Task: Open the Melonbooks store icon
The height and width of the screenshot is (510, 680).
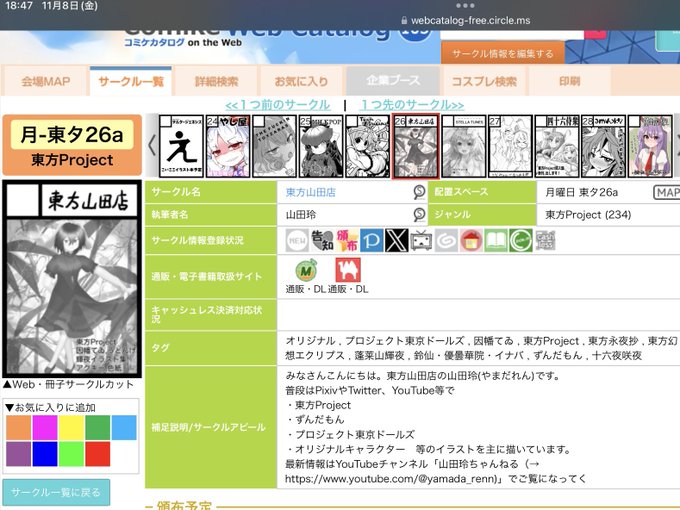Action: [306, 271]
